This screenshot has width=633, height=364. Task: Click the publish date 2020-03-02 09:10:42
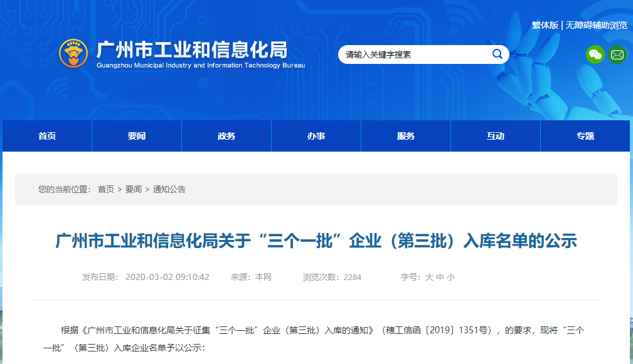coord(167,277)
